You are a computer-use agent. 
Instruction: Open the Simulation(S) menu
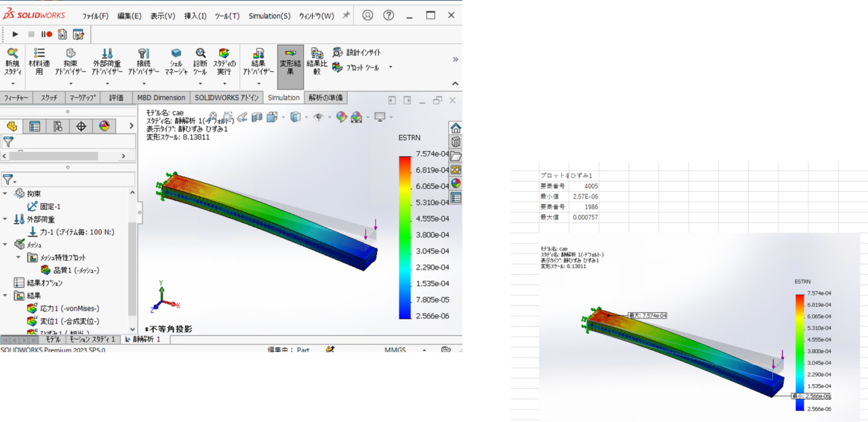[269, 15]
